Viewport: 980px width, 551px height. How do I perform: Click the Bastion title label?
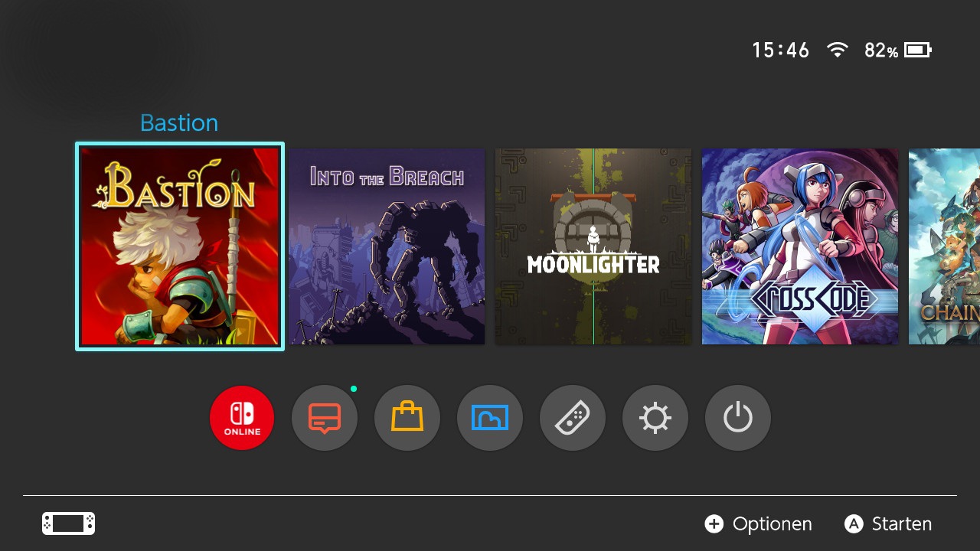pyautogui.click(x=179, y=123)
